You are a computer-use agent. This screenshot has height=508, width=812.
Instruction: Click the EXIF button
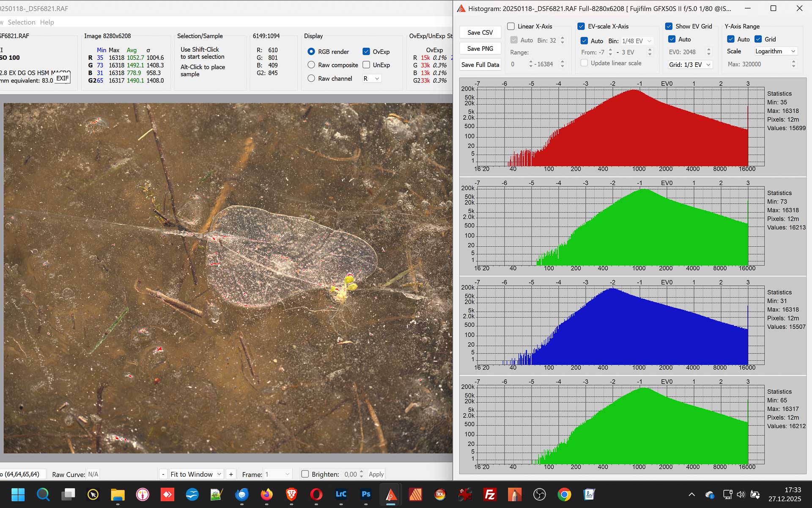pos(62,78)
